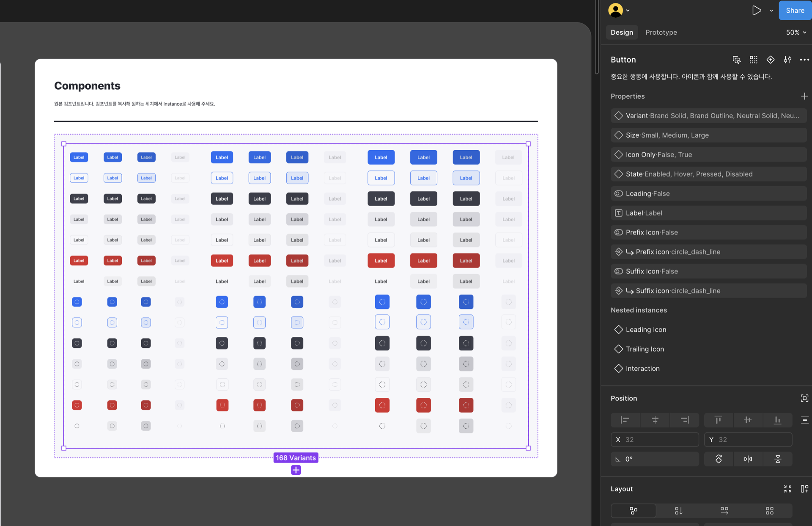The width and height of the screenshot is (812, 526).
Task: Select the Loading boolean property
Action: 709,193
